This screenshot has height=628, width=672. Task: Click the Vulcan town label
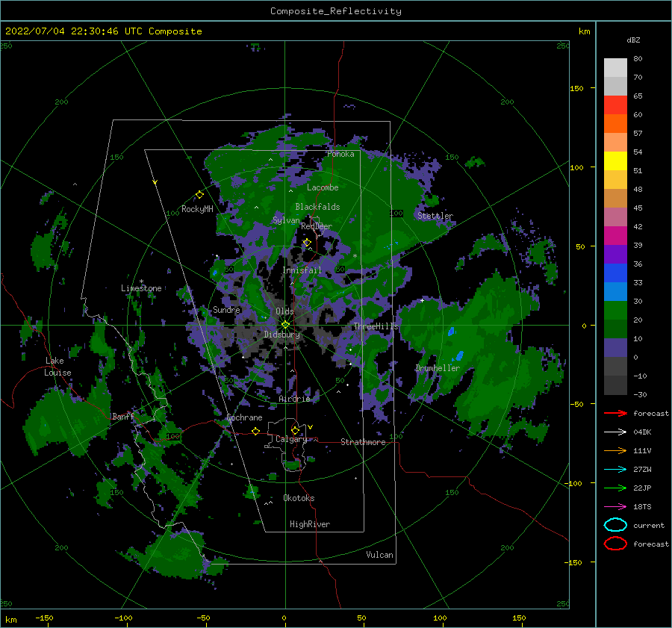[x=380, y=555]
